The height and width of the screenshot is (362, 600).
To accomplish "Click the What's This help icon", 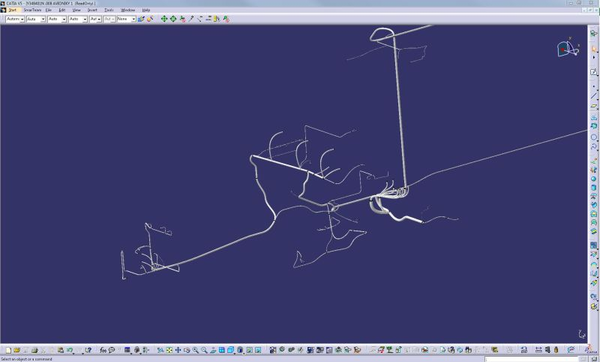I will tap(88, 350).
